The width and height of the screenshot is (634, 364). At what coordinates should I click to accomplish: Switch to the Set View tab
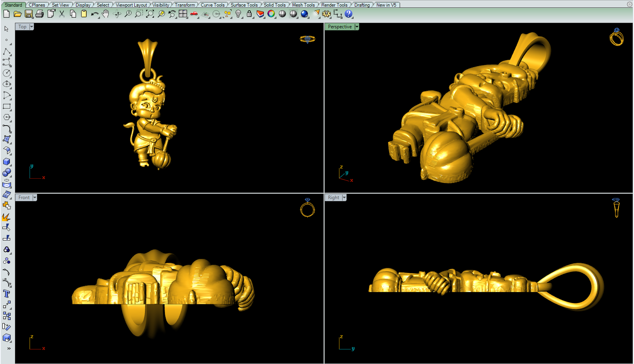tap(60, 5)
